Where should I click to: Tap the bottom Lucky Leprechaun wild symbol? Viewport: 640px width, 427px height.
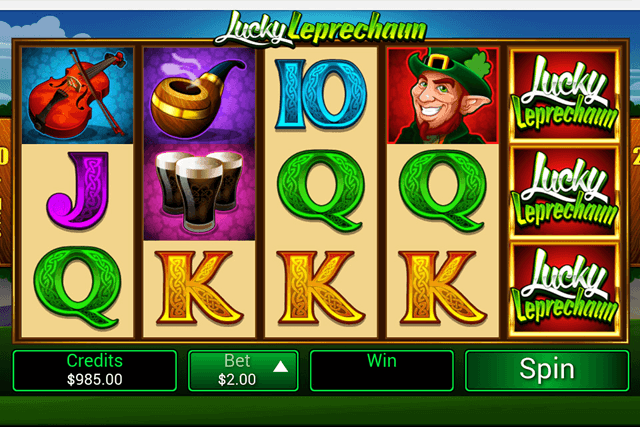click(565, 289)
